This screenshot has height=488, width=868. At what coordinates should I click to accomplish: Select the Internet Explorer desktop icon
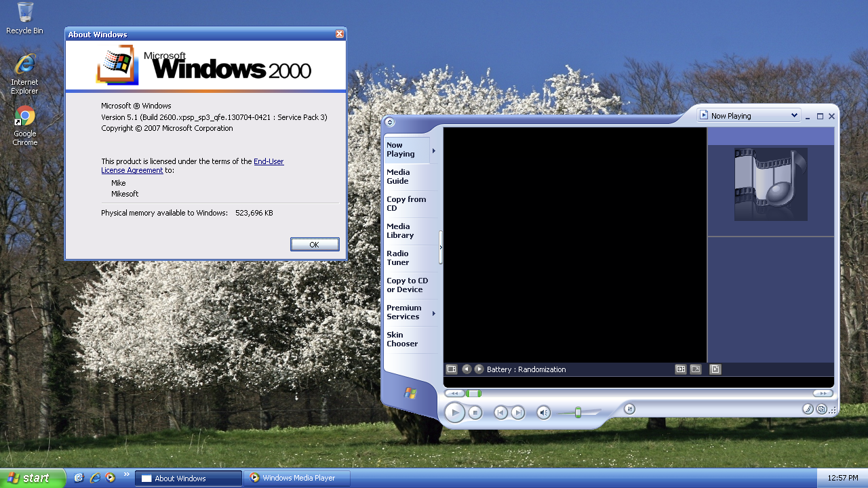click(x=24, y=74)
